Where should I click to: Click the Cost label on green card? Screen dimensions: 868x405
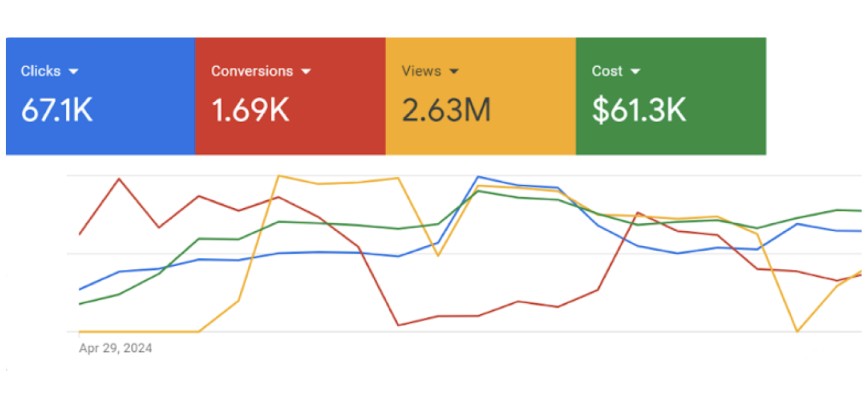(606, 71)
